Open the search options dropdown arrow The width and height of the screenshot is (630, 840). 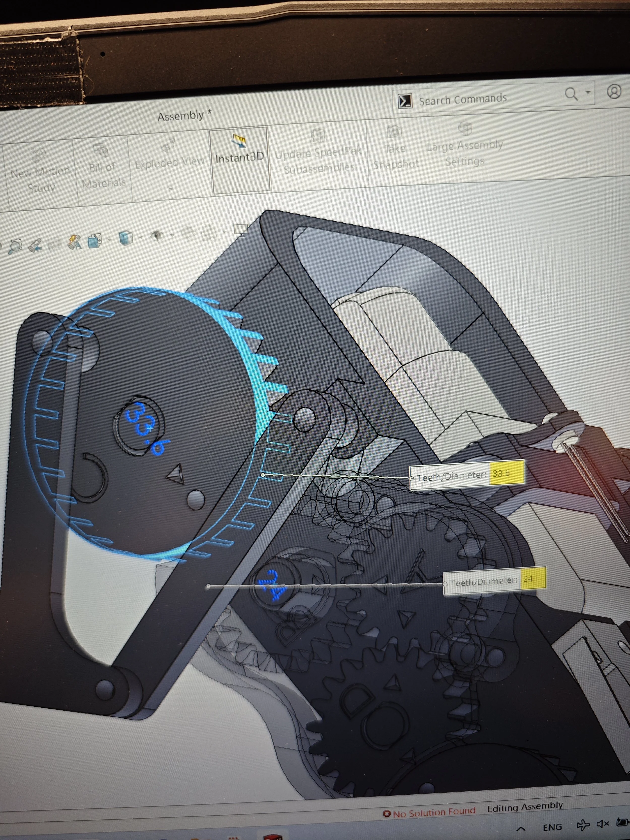tap(588, 92)
